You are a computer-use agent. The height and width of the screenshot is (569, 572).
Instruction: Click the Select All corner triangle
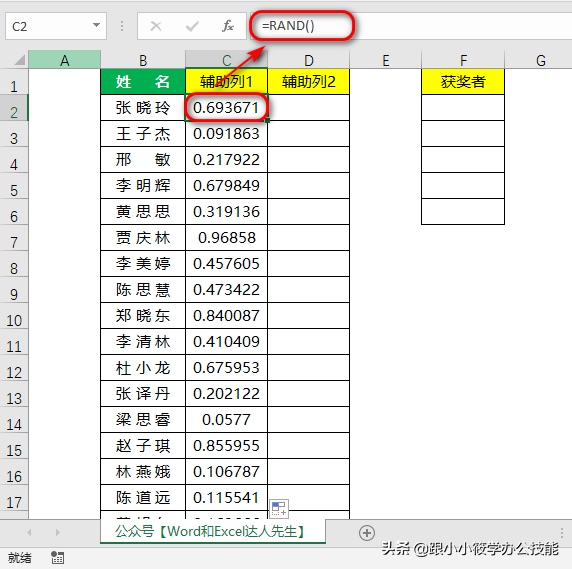(20, 59)
